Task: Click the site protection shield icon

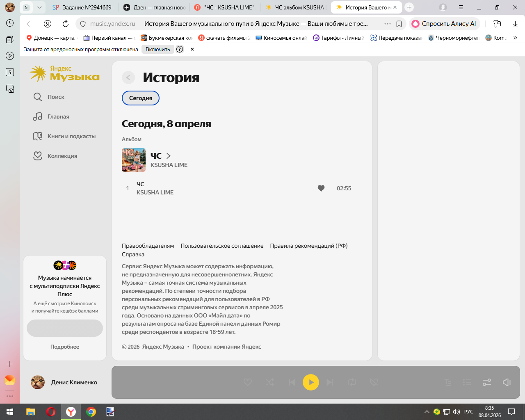Action: tap(82, 24)
